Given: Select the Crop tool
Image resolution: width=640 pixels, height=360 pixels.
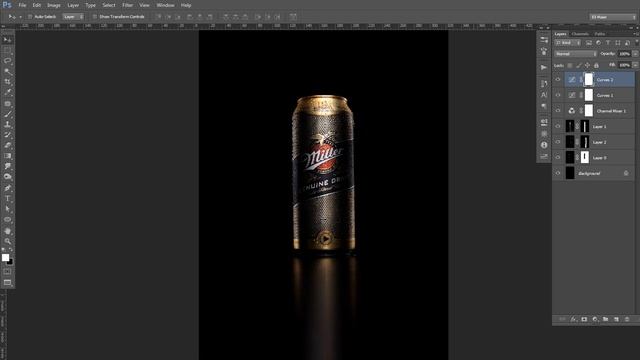Looking at the screenshot, I should point(7,82).
